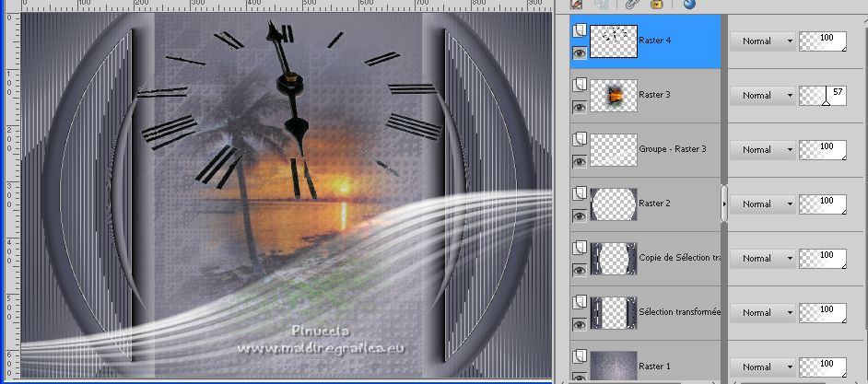Select the Raster 4 layer thumbnail

(614, 41)
